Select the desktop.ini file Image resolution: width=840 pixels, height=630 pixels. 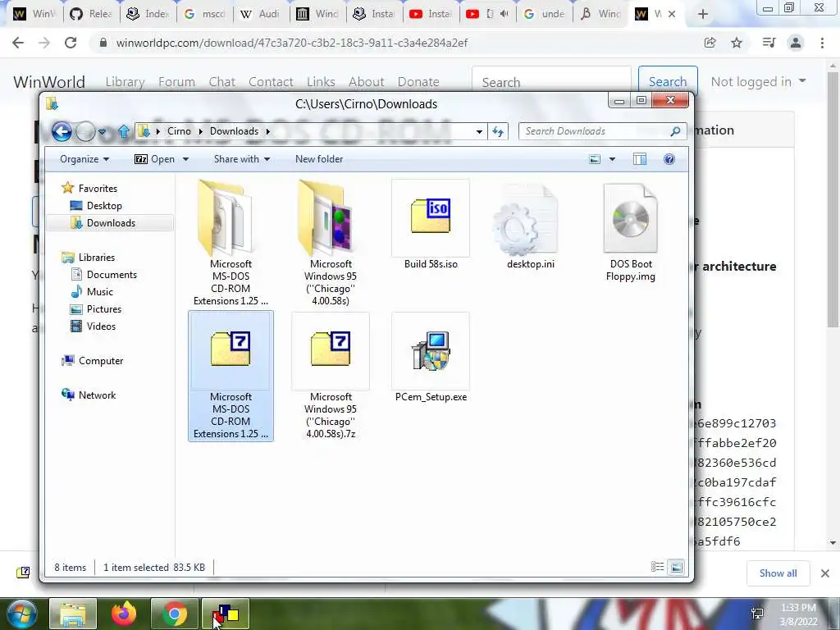pos(531,226)
